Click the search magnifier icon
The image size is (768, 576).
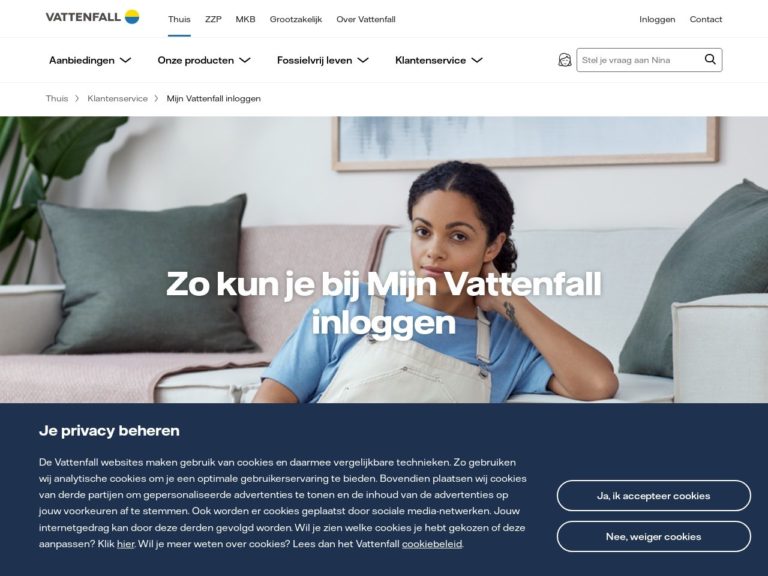(x=710, y=60)
